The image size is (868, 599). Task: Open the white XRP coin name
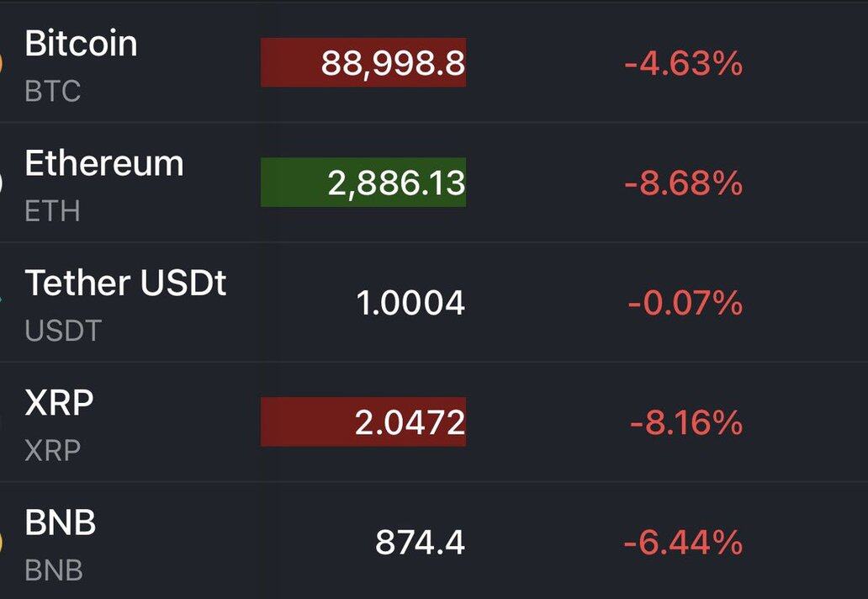59,403
